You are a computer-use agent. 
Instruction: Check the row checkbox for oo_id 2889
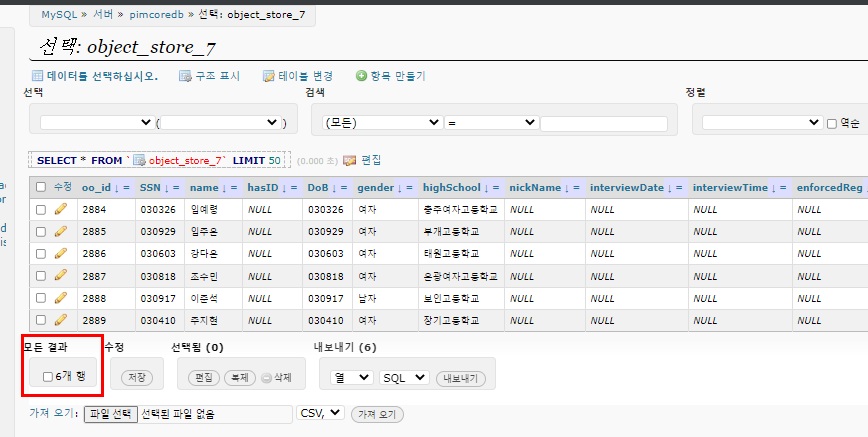[x=41, y=320]
